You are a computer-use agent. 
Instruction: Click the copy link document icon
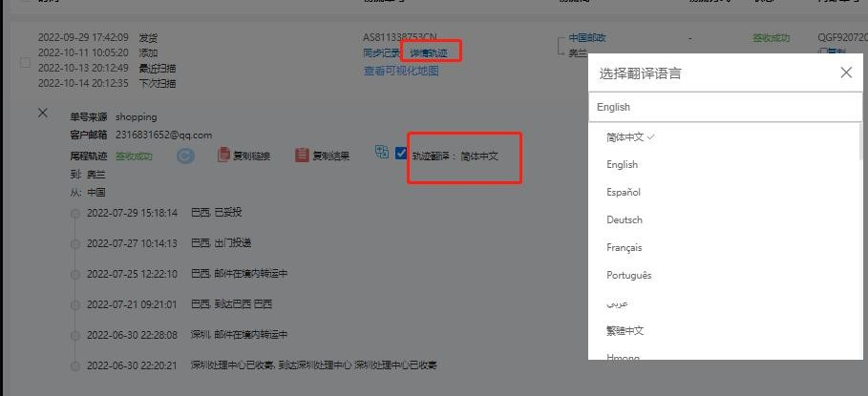(x=224, y=155)
